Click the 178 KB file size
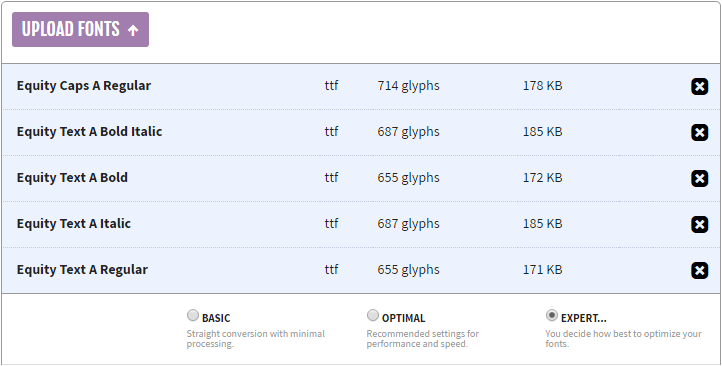The width and height of the screenshot is (722, 366). coord(542,86)
